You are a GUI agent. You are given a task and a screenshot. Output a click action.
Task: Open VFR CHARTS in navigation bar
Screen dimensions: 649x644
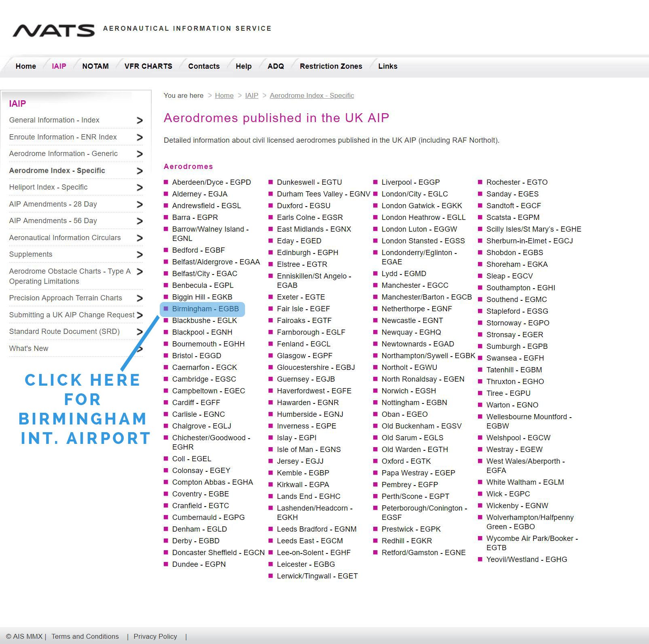pyautogui.click(x=148, y=66)
